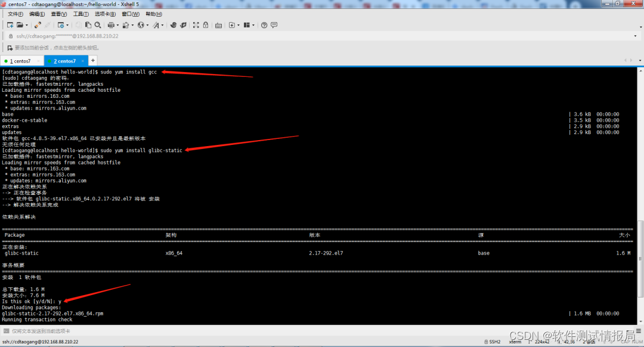Click the 224x42 terminal size status
Image resolution: width=644 pixels, height=347 pixels.
542,342
